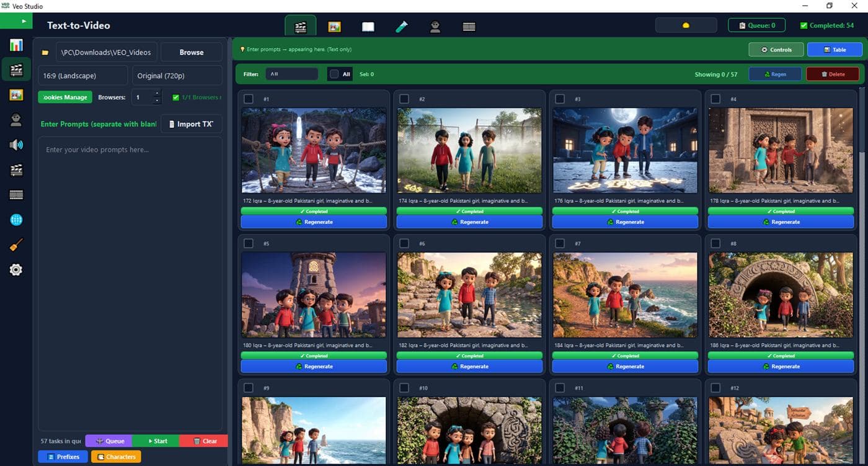
Task: Select the highlighted clapperboard icon in left sidebar
Action: click(x=16, y=69)
